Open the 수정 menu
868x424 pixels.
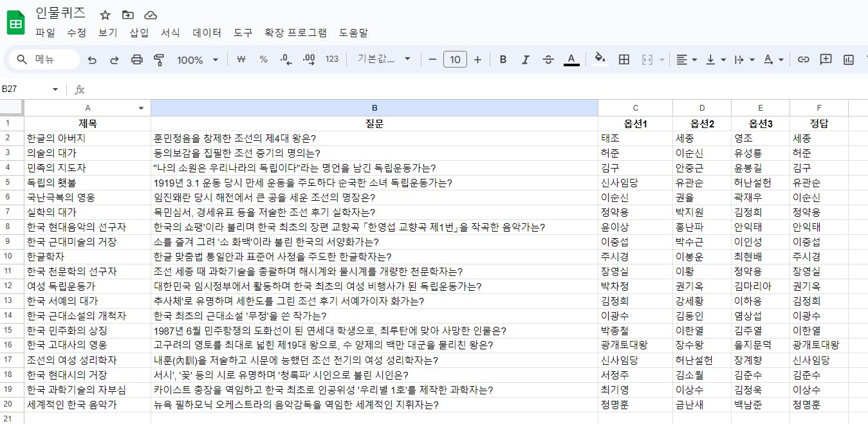pos(77,33)
